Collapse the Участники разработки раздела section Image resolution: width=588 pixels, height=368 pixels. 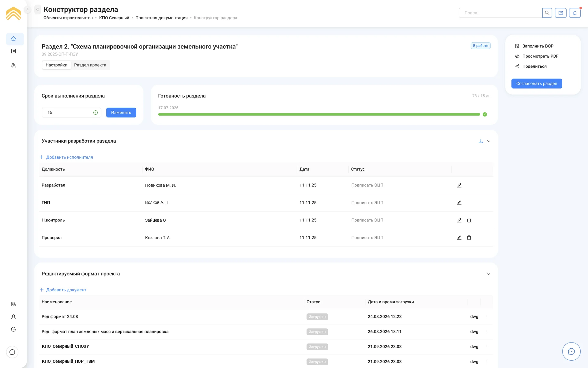[489, 141]
